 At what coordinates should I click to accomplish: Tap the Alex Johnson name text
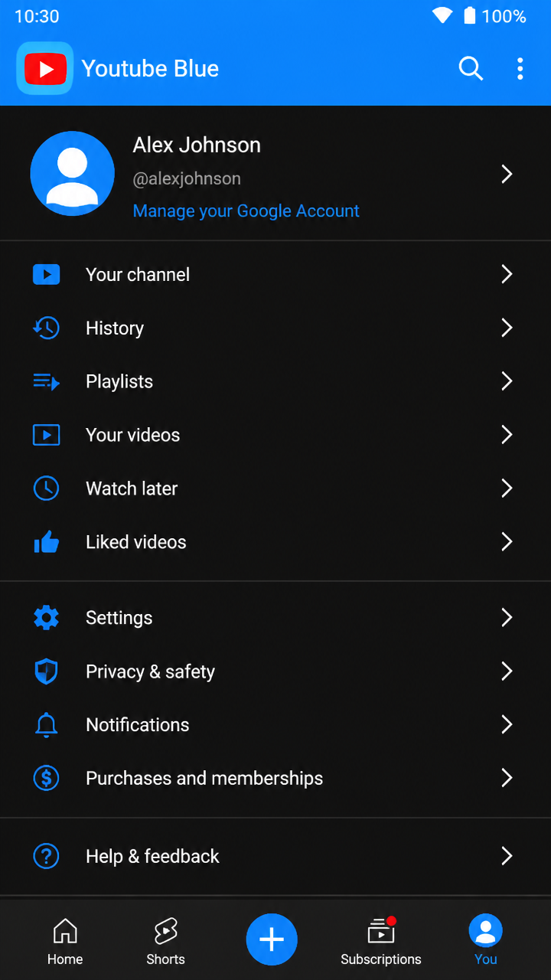pos(197,145)
